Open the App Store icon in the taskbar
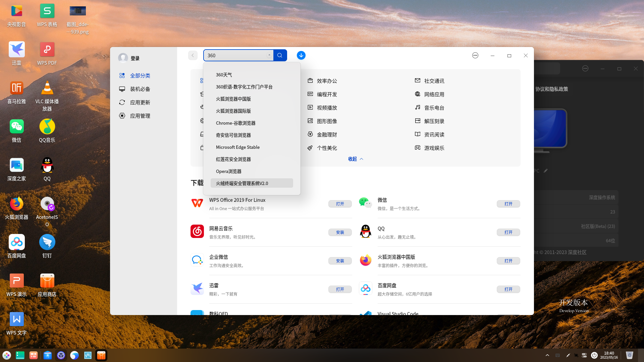The image size is (644, 362). point(101,355)
